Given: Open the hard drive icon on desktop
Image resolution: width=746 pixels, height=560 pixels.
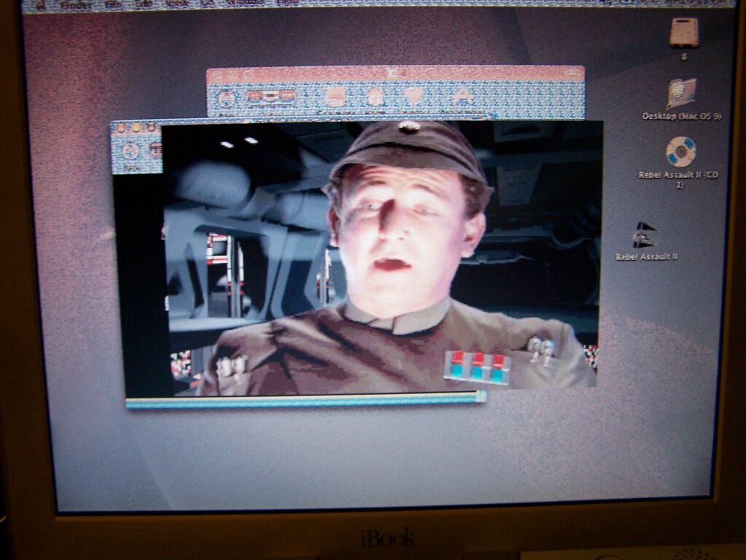Looking at the screenshot, I should point(684,33).
